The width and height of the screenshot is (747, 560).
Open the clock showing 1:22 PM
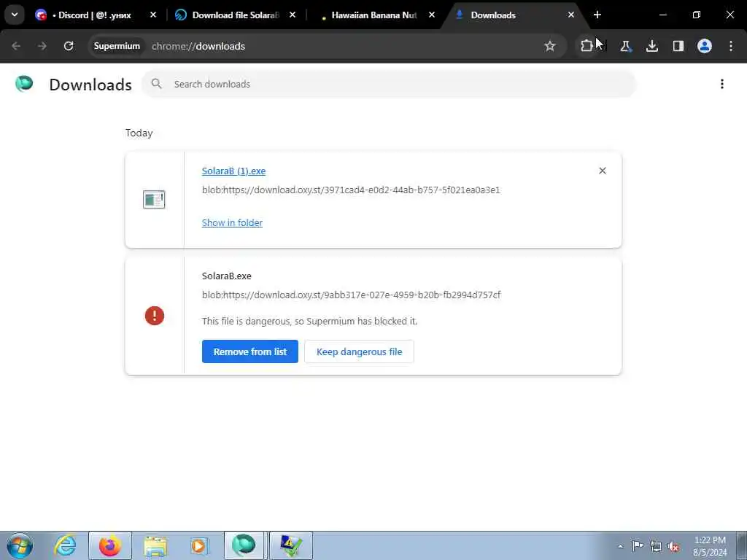[710, 546]
